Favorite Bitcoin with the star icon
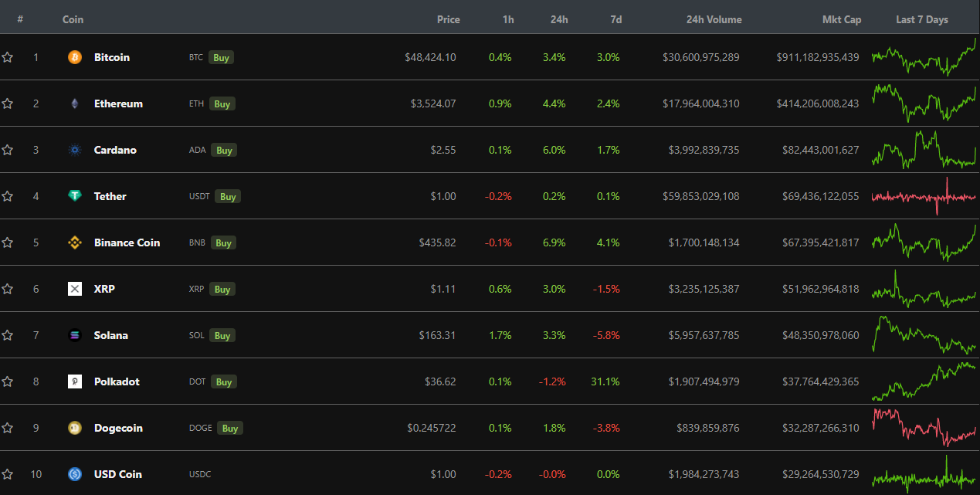The width and height of the screenshot is (980, 495). (8, 57)
